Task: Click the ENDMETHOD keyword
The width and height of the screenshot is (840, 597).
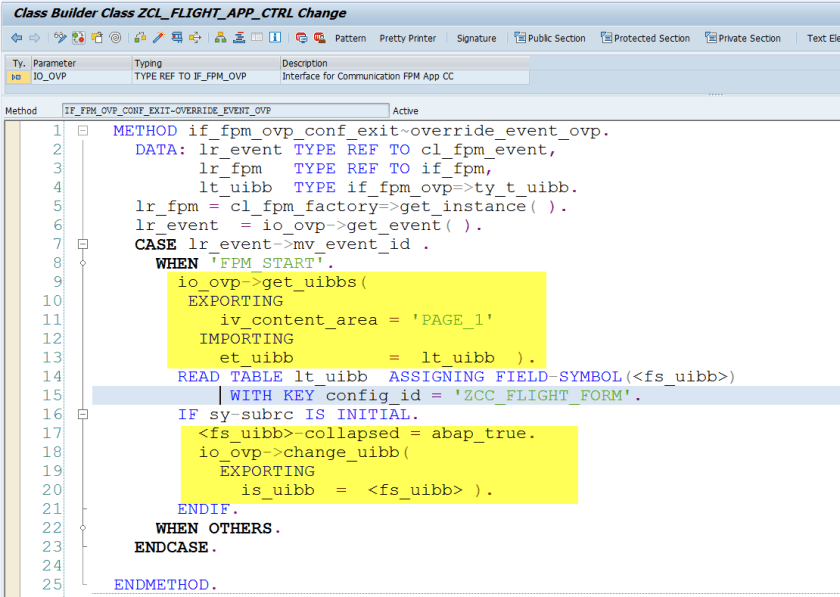Action: click(x=161, y=585)
